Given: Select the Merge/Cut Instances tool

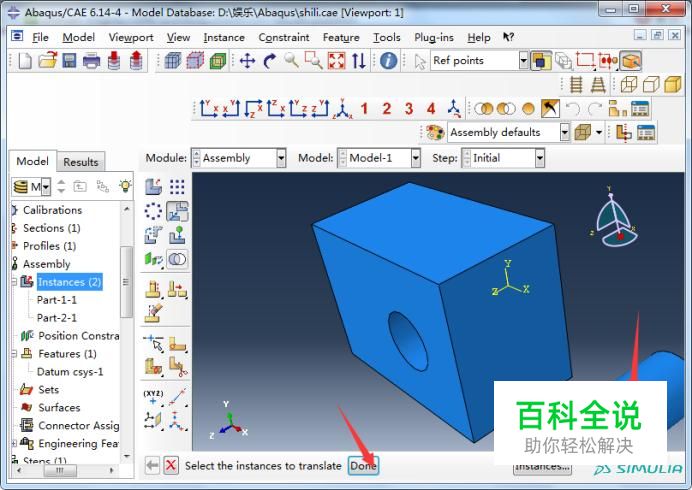Looking at the screenshot, I should click(177, 259).
